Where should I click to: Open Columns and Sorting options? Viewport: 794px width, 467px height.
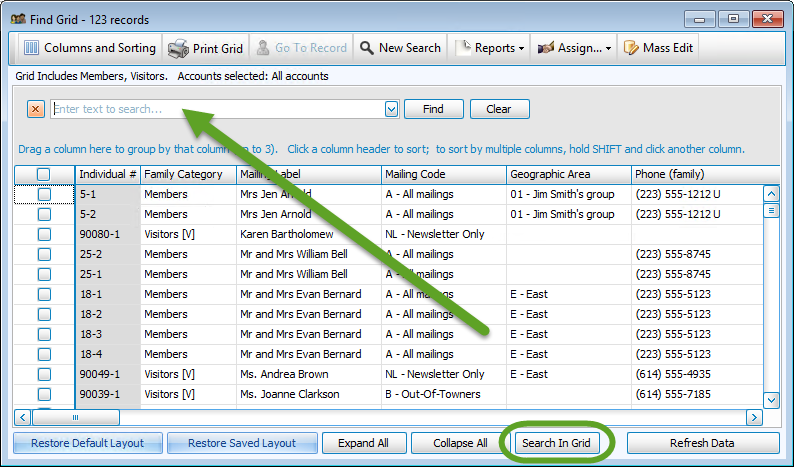coord(88,48)
